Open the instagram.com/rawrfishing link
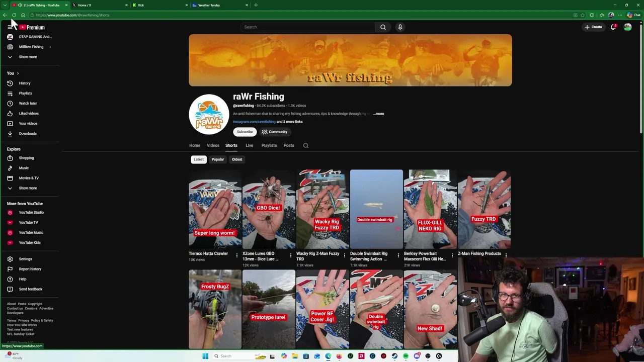The height and width of the screenshot is (362, 644). 254,122
